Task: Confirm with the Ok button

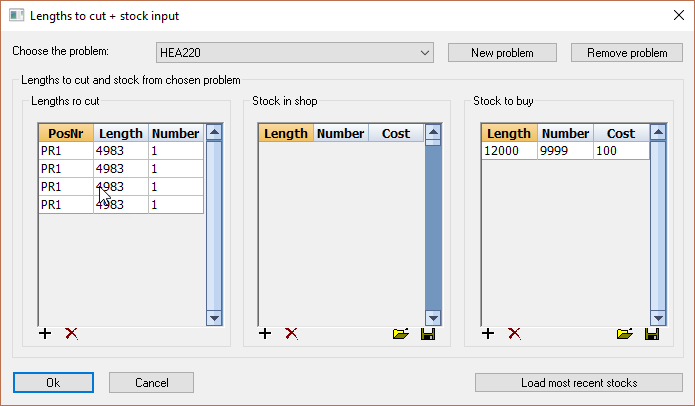Action: (x=53, y=383)
